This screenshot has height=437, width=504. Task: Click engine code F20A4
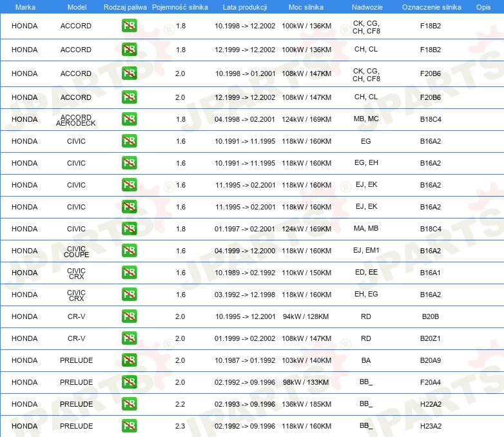coord(431,382)
